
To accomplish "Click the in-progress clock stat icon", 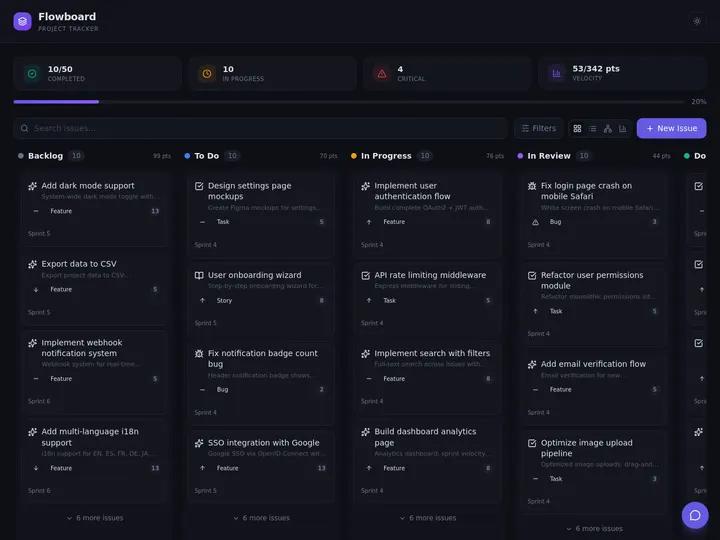I will [207, 73].
